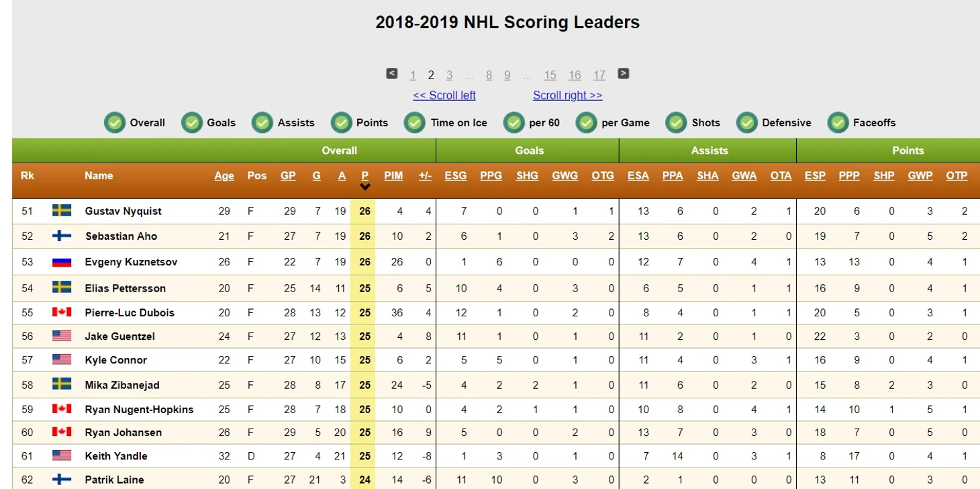Image resolution: width=980 pixels, height=489 pixels.
Task: Click the previous page arrow icon
Action: (392, 74)
